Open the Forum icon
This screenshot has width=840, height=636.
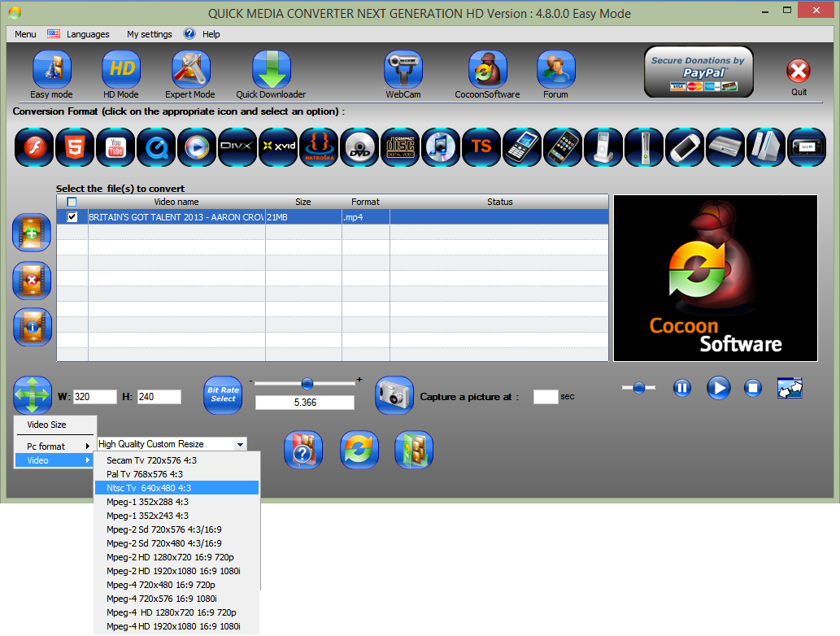pos(556,70)
